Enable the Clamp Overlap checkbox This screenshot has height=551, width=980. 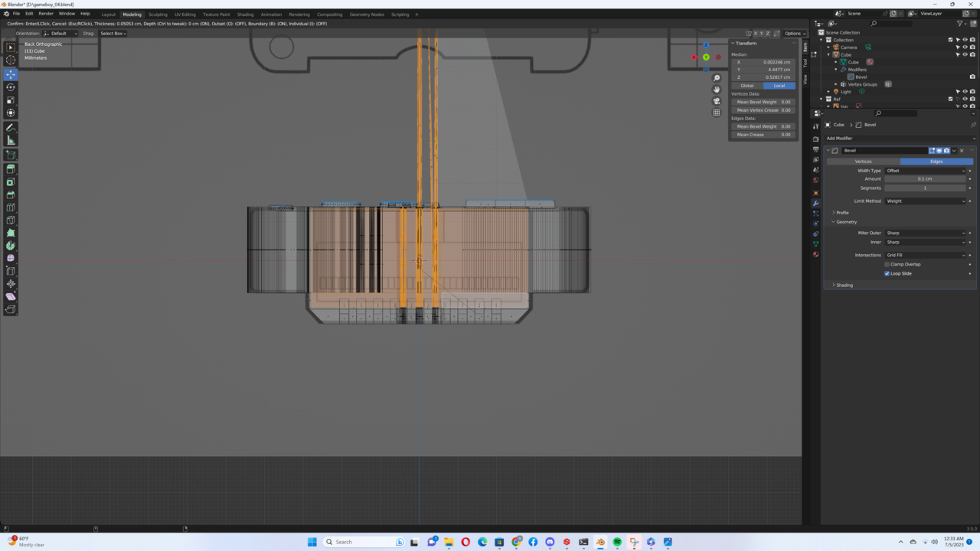tap(887, 264)
